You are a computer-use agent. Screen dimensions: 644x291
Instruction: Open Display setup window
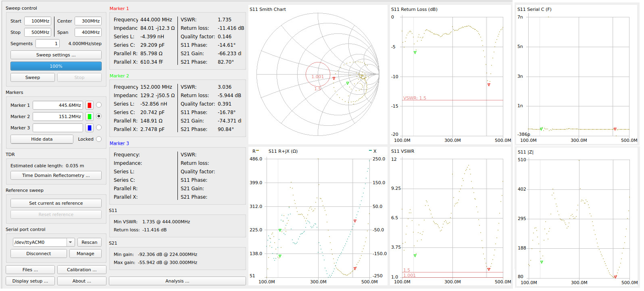pos(30,281)
